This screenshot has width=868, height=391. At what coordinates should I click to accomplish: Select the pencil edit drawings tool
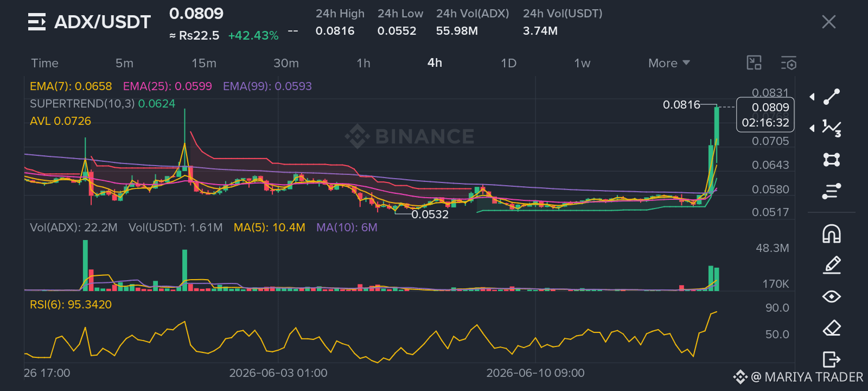[x=832, y=265]
